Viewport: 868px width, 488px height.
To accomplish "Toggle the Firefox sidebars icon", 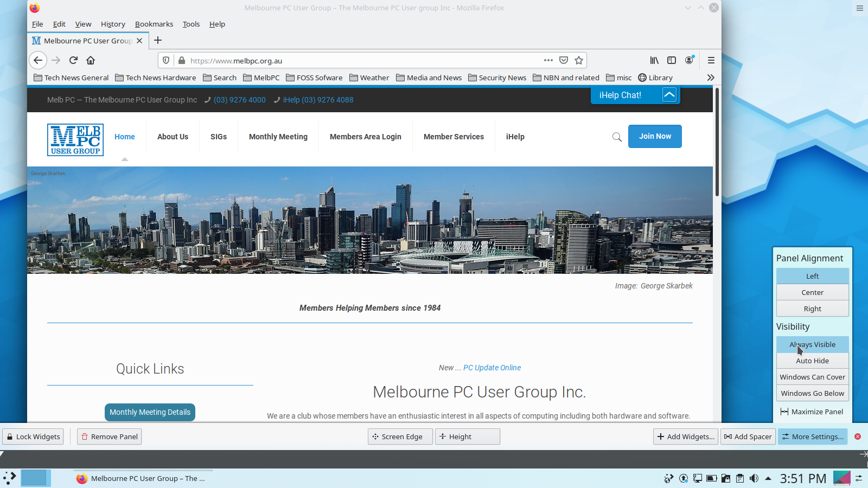I will (x=672, y=60).
